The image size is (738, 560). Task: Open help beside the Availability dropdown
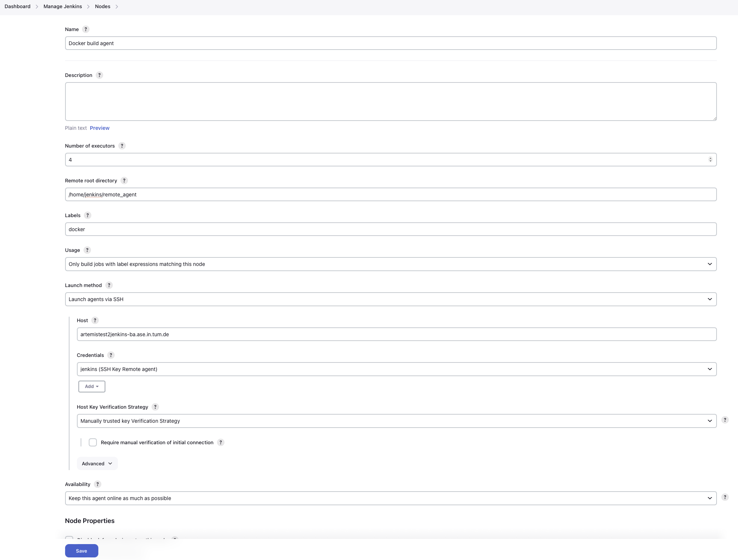tap(725, 497)
